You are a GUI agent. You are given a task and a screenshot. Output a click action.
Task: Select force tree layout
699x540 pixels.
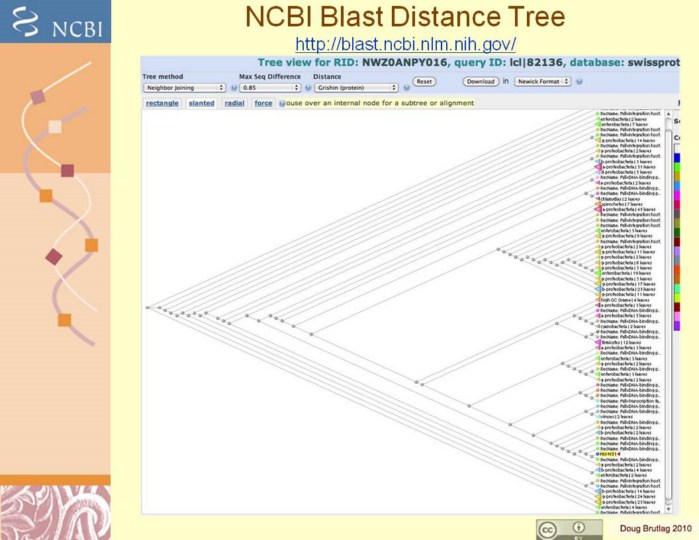[263, 103]
